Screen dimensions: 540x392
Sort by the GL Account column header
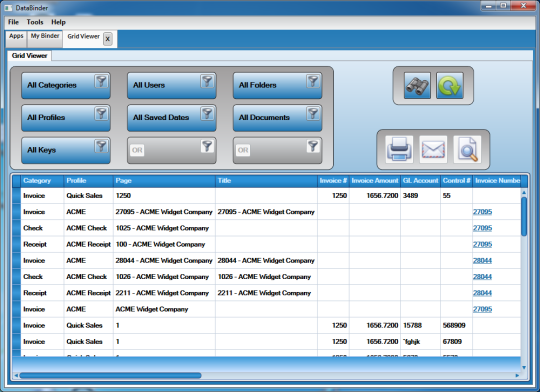[x=420, y=181]
